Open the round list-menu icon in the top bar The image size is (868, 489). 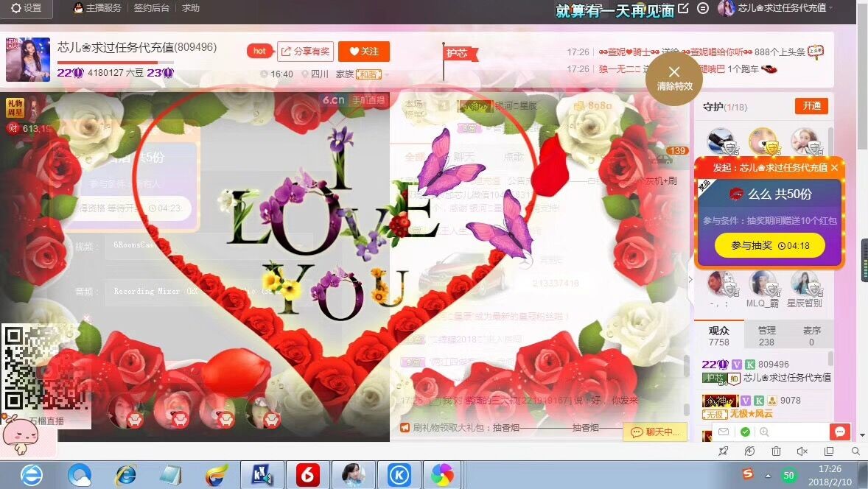pos(703,8)
